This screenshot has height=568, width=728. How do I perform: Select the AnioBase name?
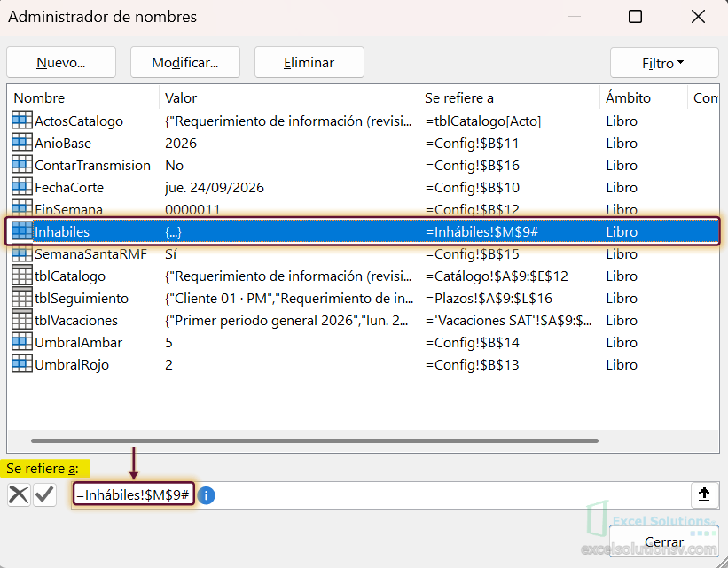63,143
